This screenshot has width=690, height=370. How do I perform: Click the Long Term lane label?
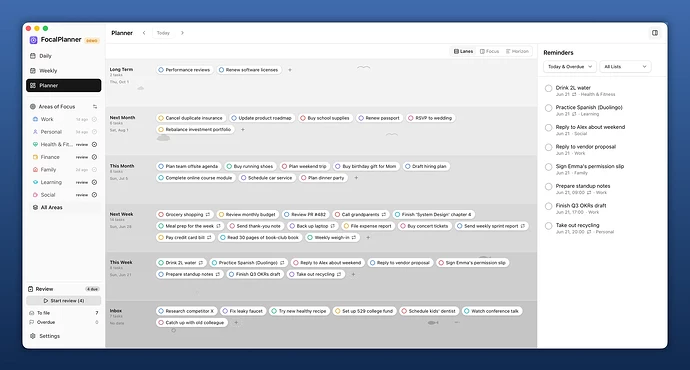point(121,70)
